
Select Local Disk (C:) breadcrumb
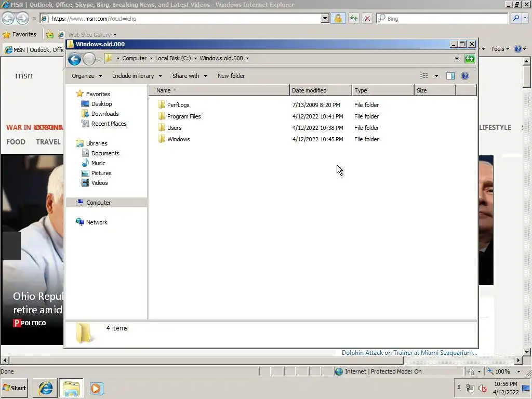[173, 58]
